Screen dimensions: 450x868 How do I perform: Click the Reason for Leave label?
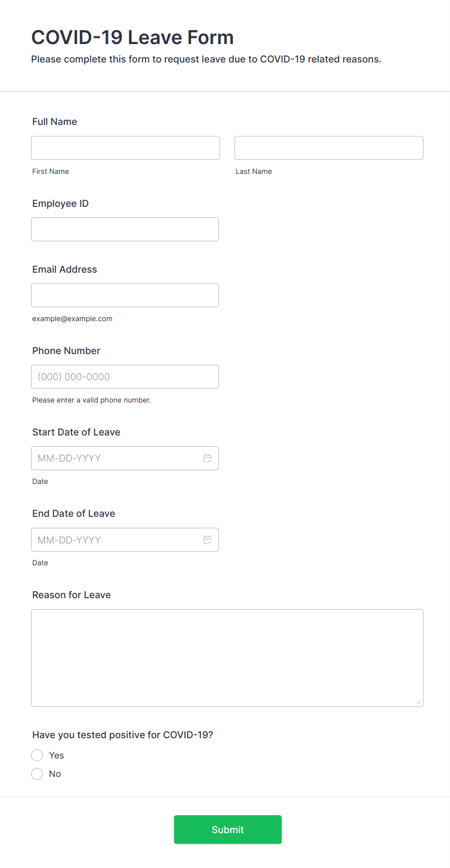coord(72,595)
